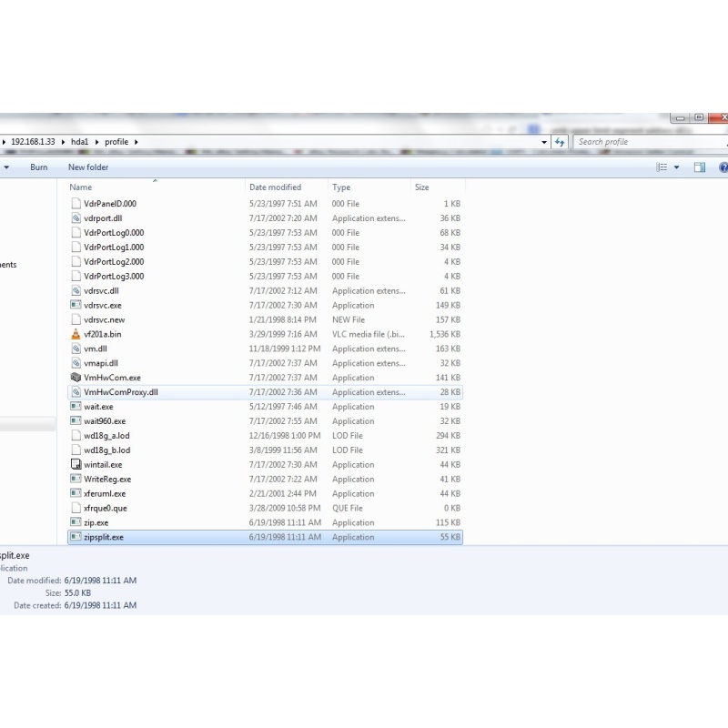Image resolution: width=728 pixels, height=728 pixels.
Task: Click the VmHwCom.exe application icon
Action: [76, 378]
